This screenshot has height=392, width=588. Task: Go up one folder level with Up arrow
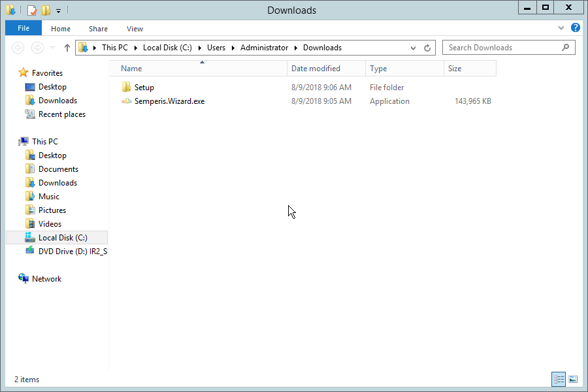coord(67,48)
